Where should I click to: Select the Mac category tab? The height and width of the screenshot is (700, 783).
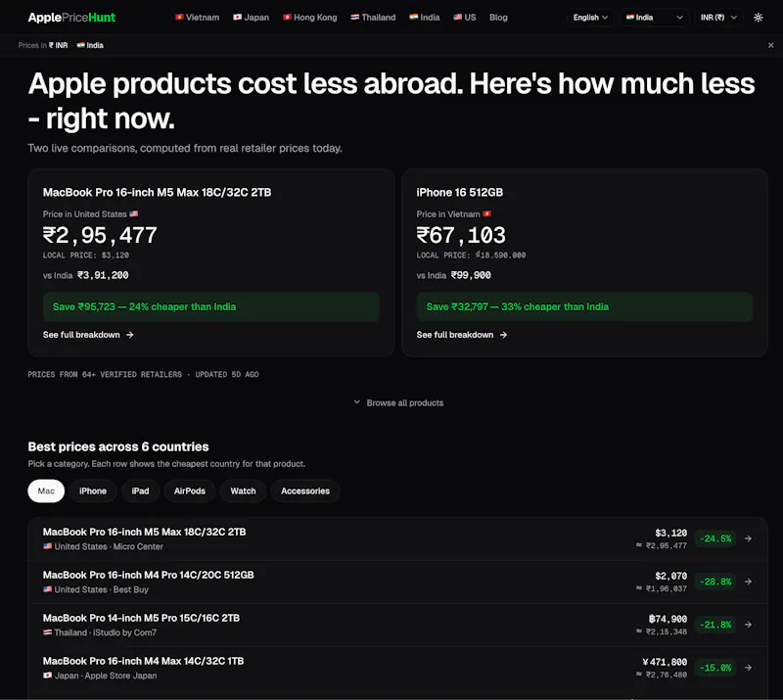tap(46, 491)
